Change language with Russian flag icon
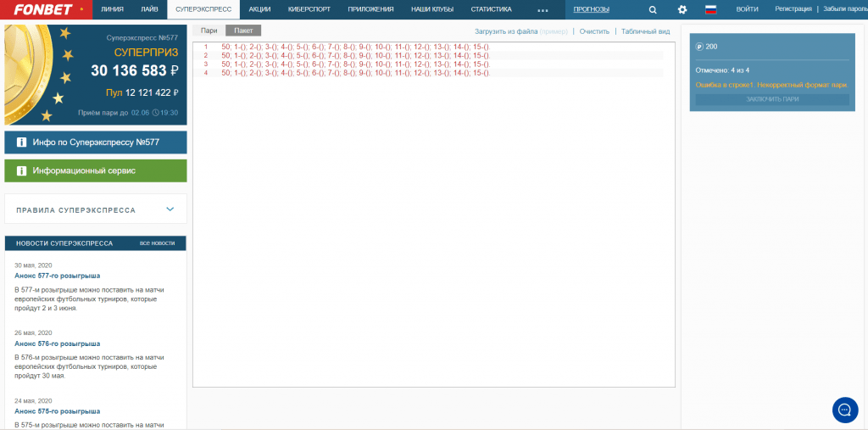 click(711, 9)
